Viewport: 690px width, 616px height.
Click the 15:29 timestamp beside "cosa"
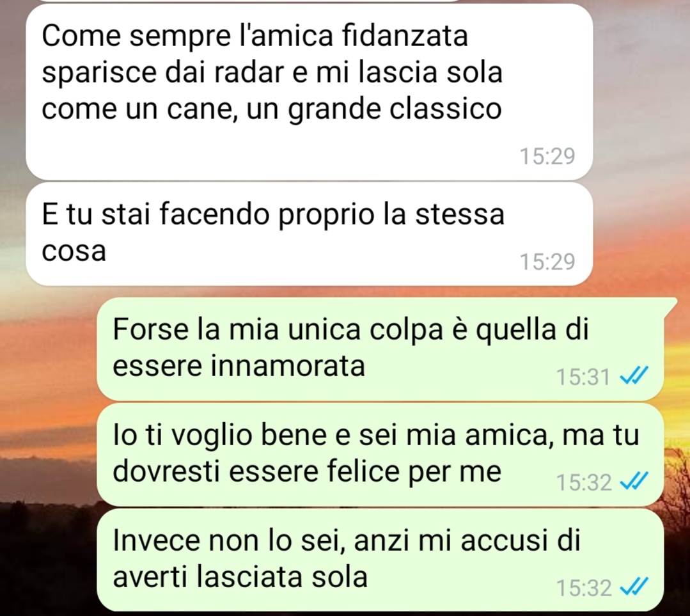(547, 262)
